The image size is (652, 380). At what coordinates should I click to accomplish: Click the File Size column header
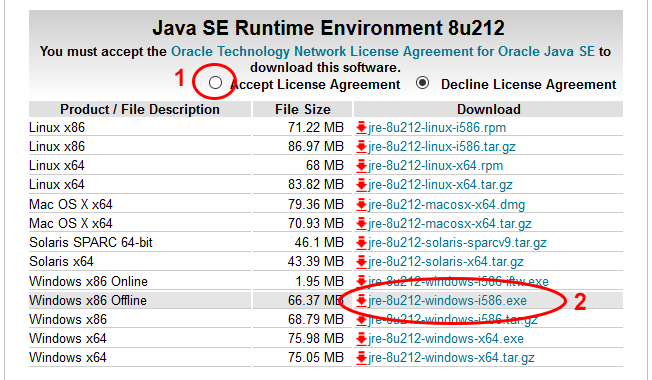point(303,109)
